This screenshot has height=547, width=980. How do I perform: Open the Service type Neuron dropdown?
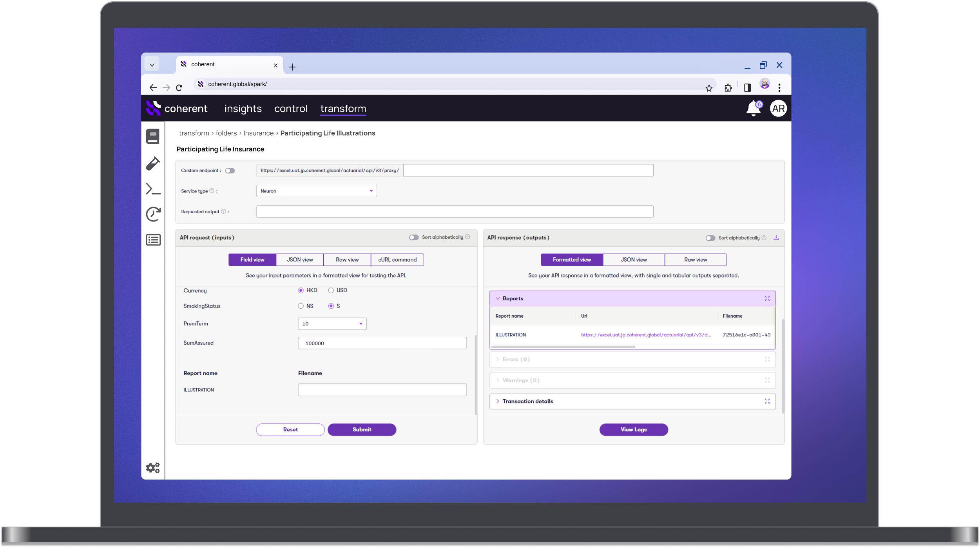click(316, 191)
